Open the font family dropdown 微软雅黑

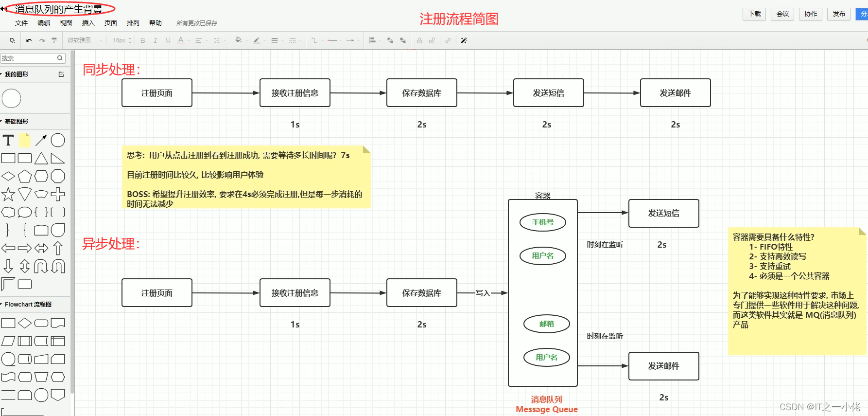[x=85, y=40]
